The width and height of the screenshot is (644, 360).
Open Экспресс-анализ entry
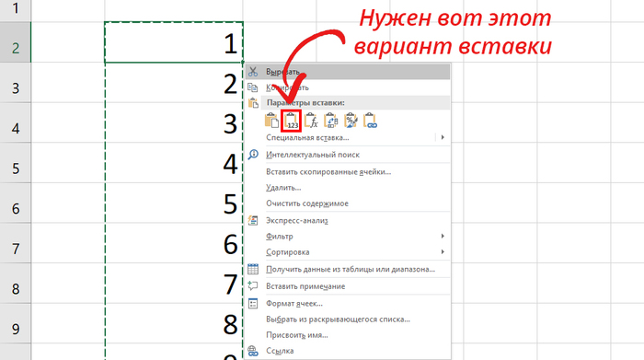pyautogui.click(x=348, y=221)
